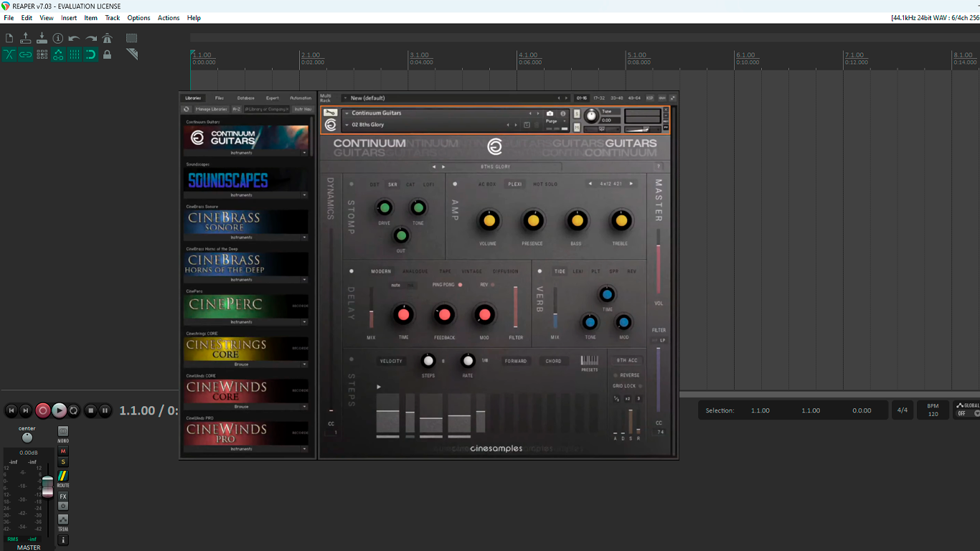Toggle ripple editing grid icon

point(42,55)
